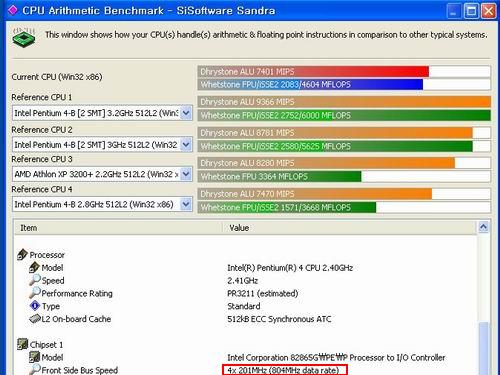
Task: Click '512kB ECC Synchronous ATC' value
Action: click(279, 319)
